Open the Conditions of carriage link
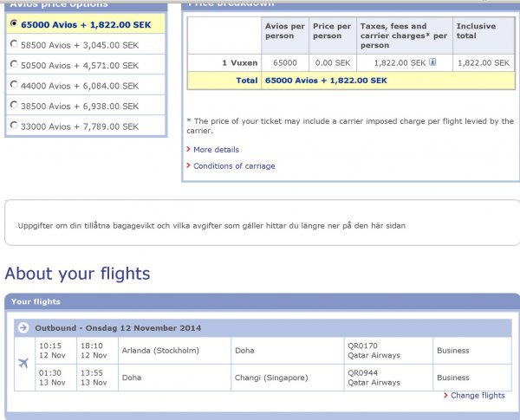Viewport: 520px width, 420px height. 234,166
